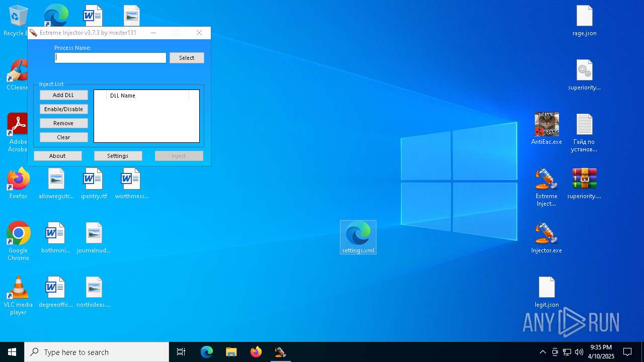Show hidden system tray icons
The width and height of the screenshot is (644, 362).
tap(542, 352)
